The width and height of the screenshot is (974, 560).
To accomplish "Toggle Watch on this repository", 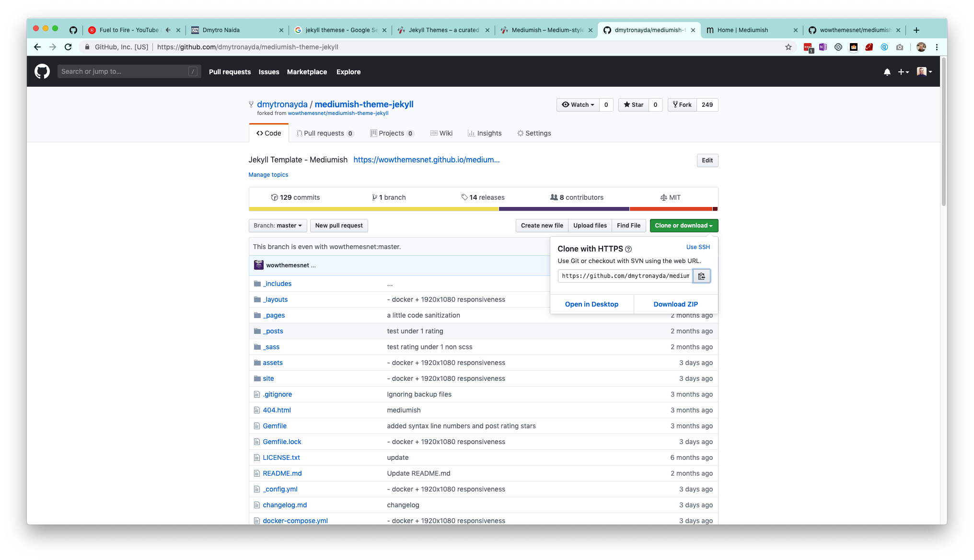I will (x=578, y=105).
